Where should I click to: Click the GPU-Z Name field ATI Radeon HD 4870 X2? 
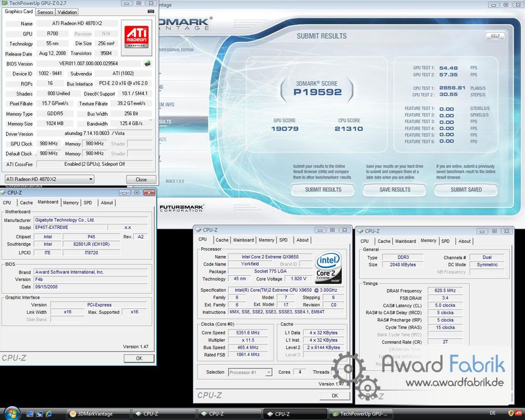click(x=77, y=23)
